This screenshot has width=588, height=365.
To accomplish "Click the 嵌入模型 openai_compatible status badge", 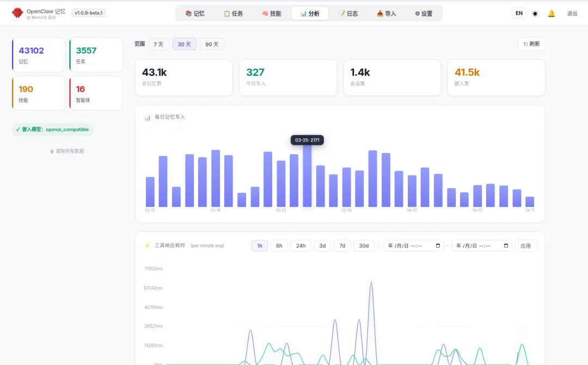I will coord(52,130).
